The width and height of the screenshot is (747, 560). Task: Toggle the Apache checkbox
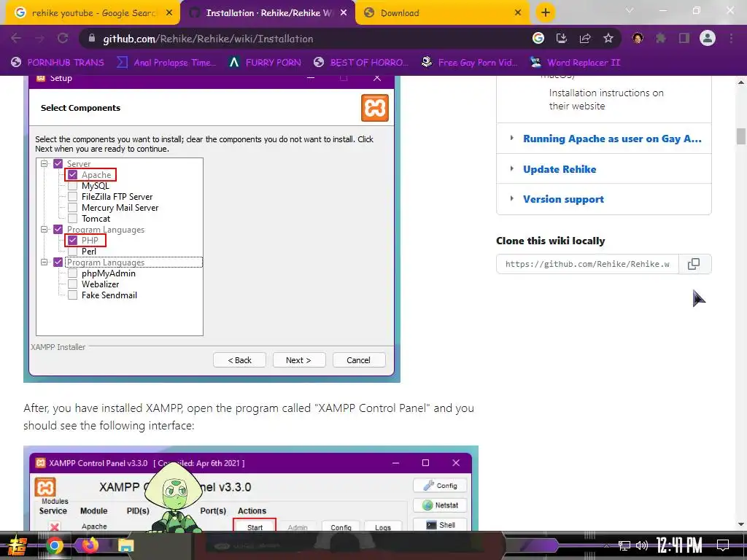tap(72, 175)
